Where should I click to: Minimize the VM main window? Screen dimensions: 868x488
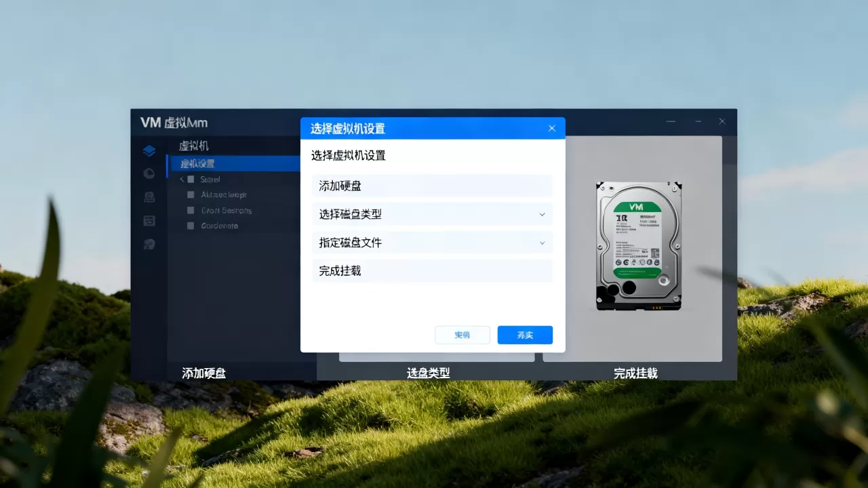pyautogui.click(x=671, y=121)
